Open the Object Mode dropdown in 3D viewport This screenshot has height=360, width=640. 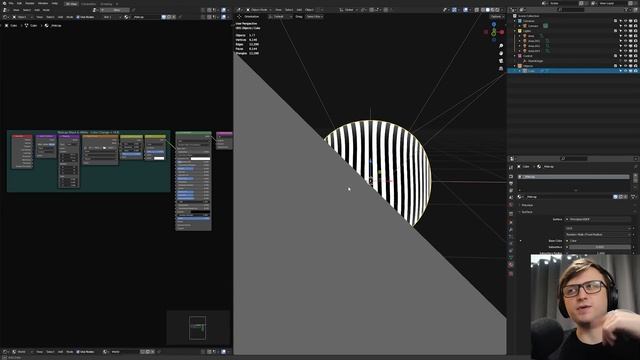(259, 10)
